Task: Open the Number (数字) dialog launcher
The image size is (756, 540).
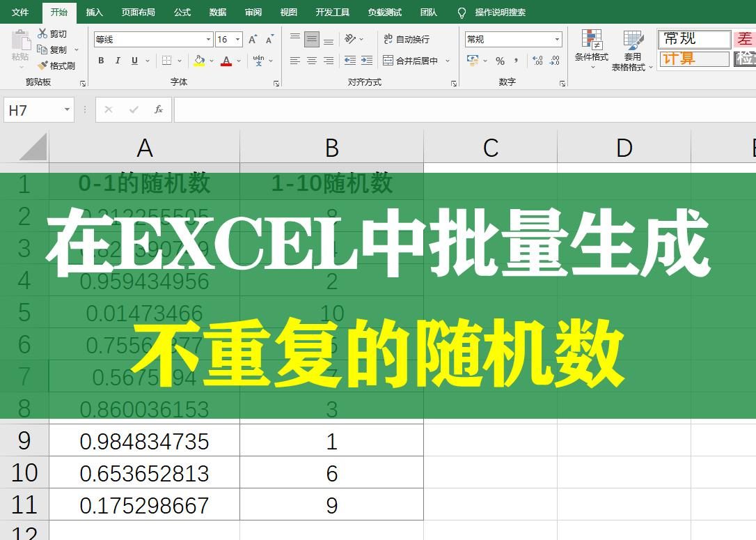Action: 562,84
